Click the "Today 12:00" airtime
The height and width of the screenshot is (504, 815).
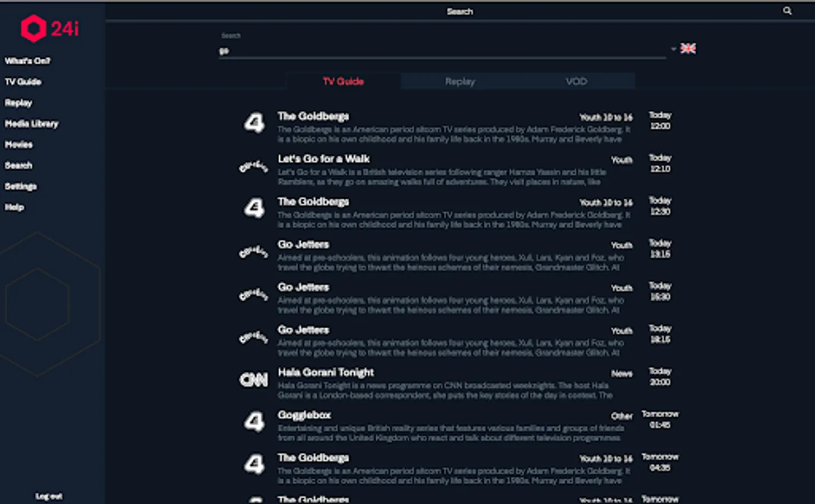tap(660, 120)
